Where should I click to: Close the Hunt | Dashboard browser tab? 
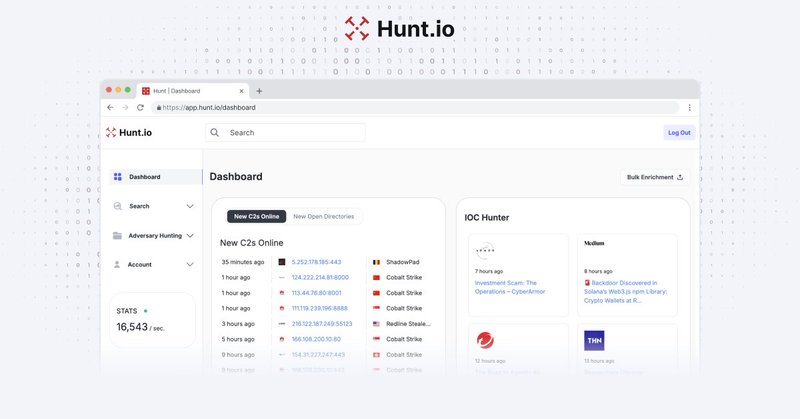(x=241, y=91)
